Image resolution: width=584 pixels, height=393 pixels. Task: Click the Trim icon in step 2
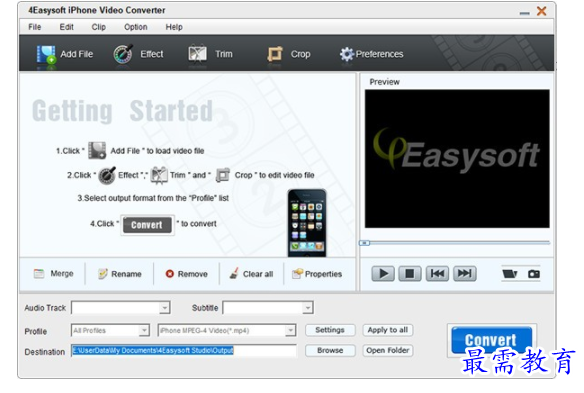coord(159,175)
